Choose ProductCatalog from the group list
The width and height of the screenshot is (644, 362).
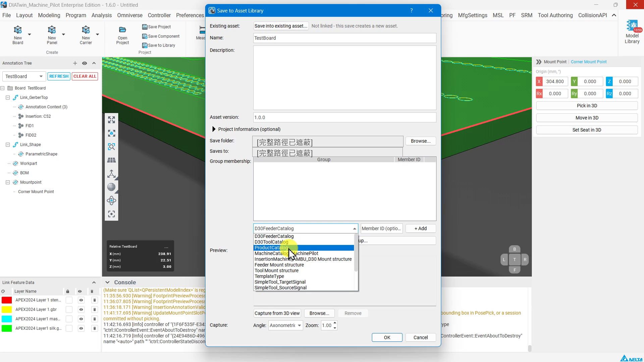pos(304,248)
